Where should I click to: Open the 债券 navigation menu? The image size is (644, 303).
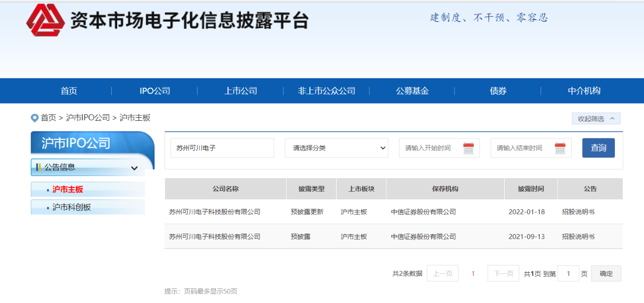tap(498, 91)
